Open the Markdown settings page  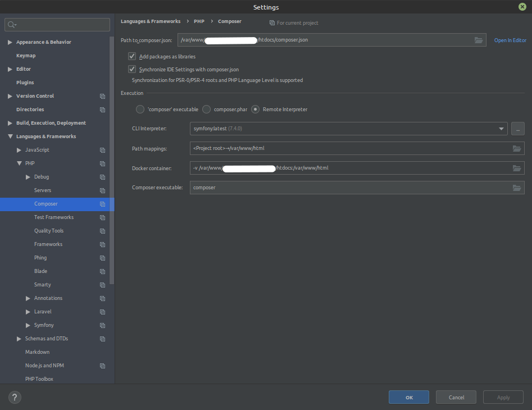tap(37, 352)
